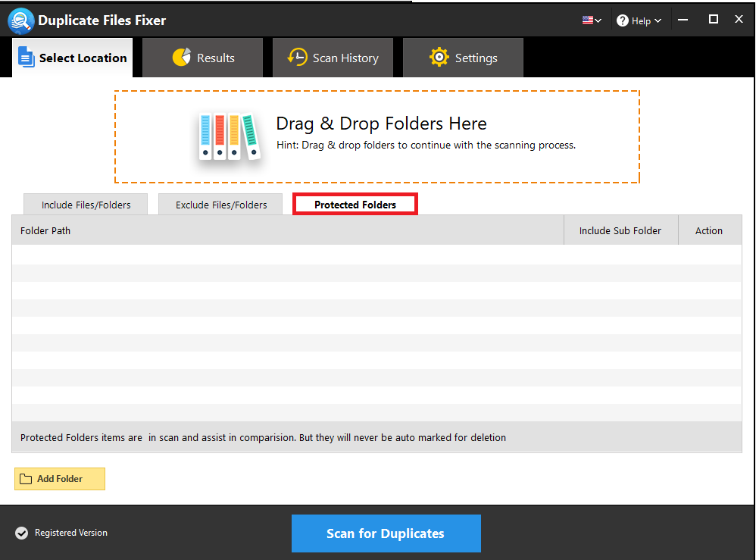Click the colorful binders icon
Viewport: 756px width, 560px height.
230,136
